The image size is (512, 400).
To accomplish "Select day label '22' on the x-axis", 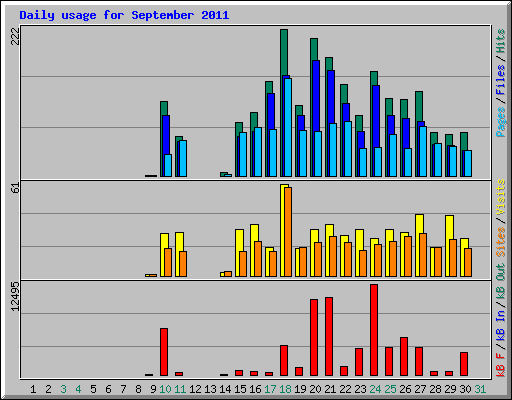I will pos(345,389).
